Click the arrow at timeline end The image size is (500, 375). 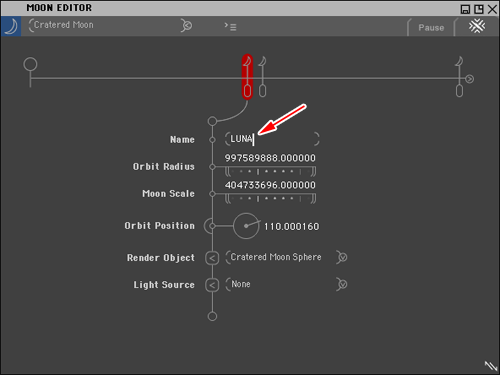469,79
